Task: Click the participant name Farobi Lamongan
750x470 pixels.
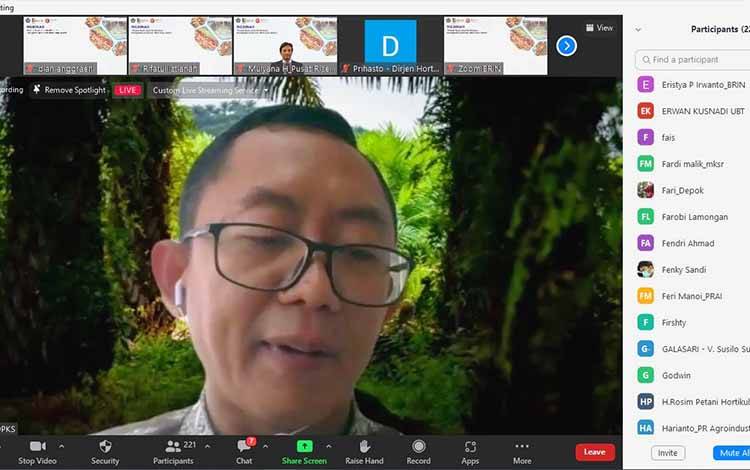Action: 695,217
